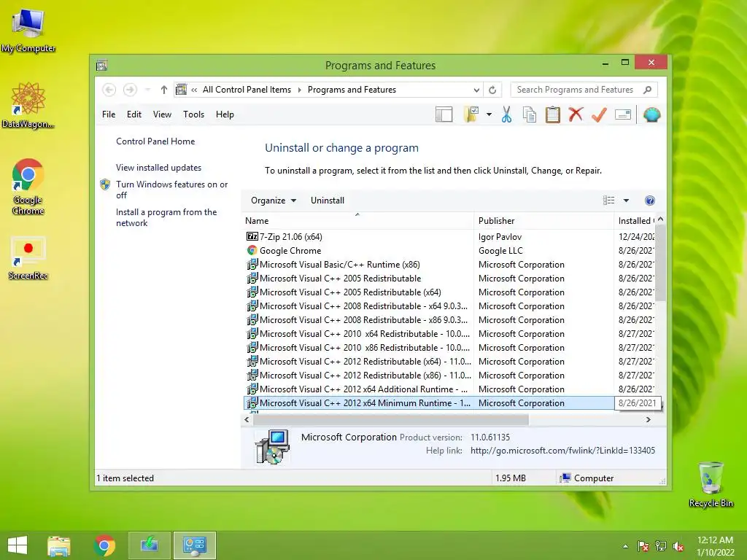
Task: Open Chrome from the taskbar
Action: [x=104, y=545]
